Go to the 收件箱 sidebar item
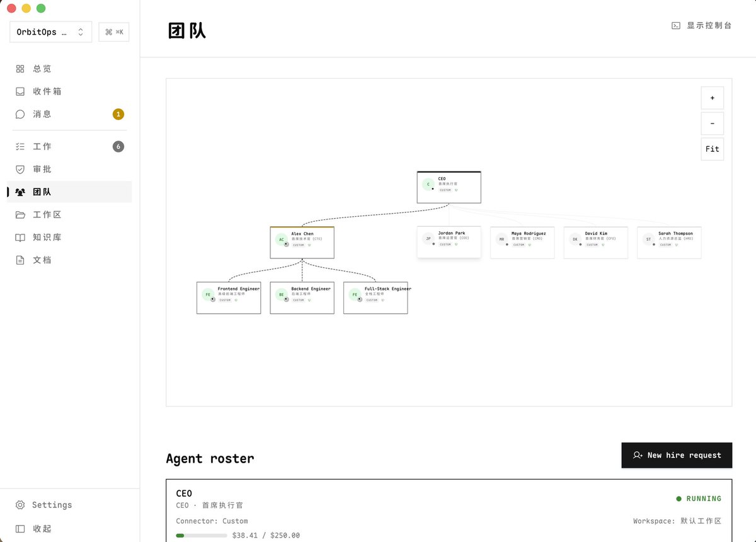The width and height of the screenshot is (756, 542). coord(69,91)
